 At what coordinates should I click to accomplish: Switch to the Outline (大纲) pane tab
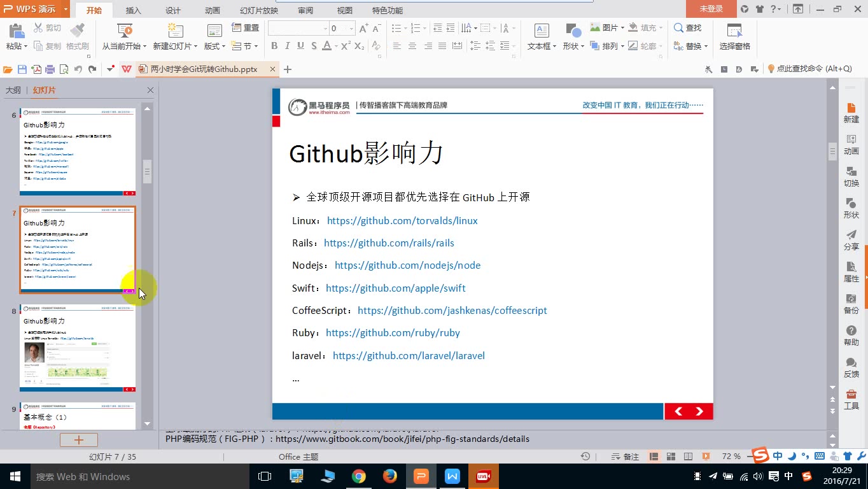pos(13,90)
